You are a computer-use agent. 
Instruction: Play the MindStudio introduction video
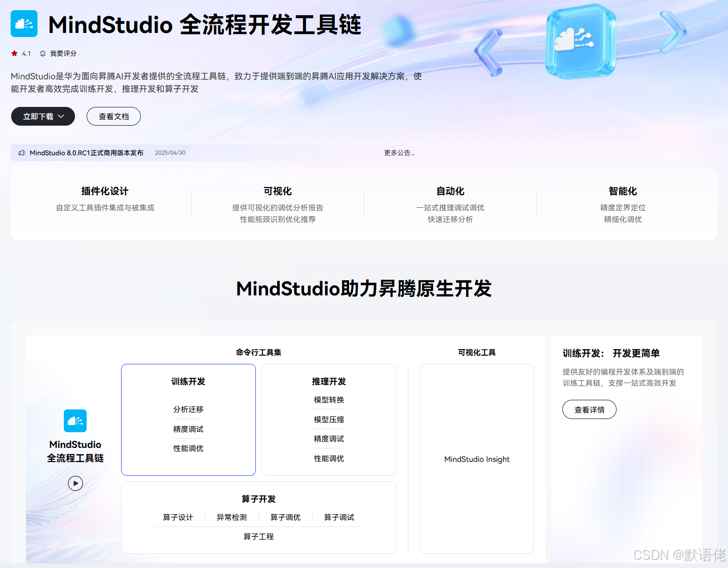click(75, 483)
